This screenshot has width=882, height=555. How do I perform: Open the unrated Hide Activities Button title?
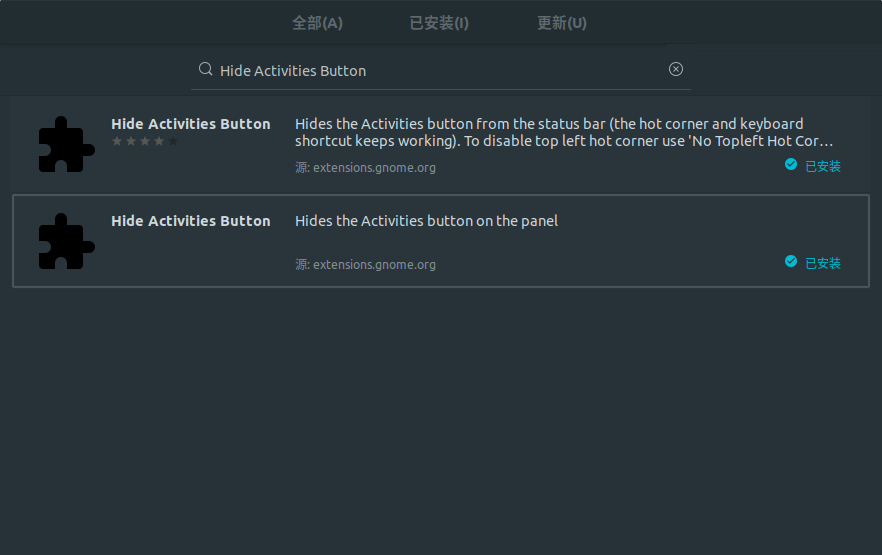pyautogui.click(x=191, y=221)
